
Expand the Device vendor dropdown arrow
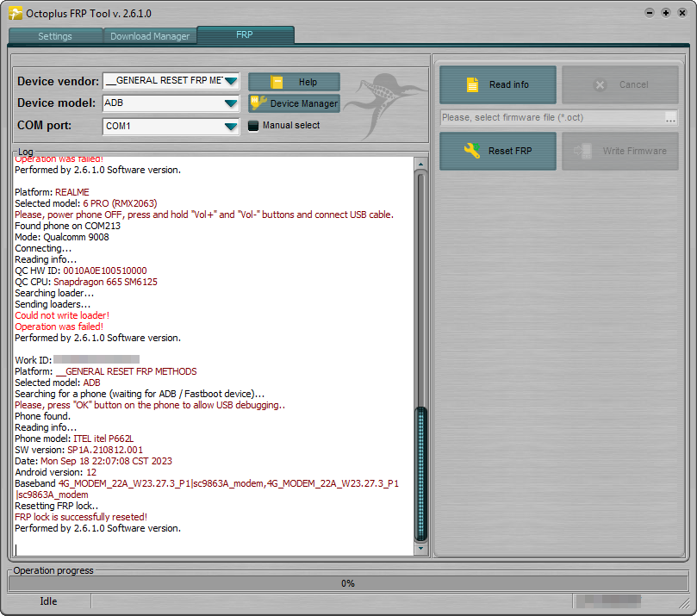click(x=231, y=81)
